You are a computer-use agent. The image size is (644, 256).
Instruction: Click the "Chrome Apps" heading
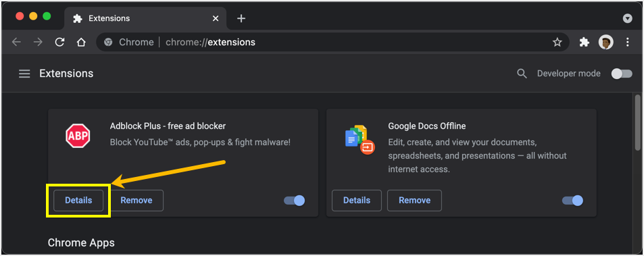(x=81, y=242)
